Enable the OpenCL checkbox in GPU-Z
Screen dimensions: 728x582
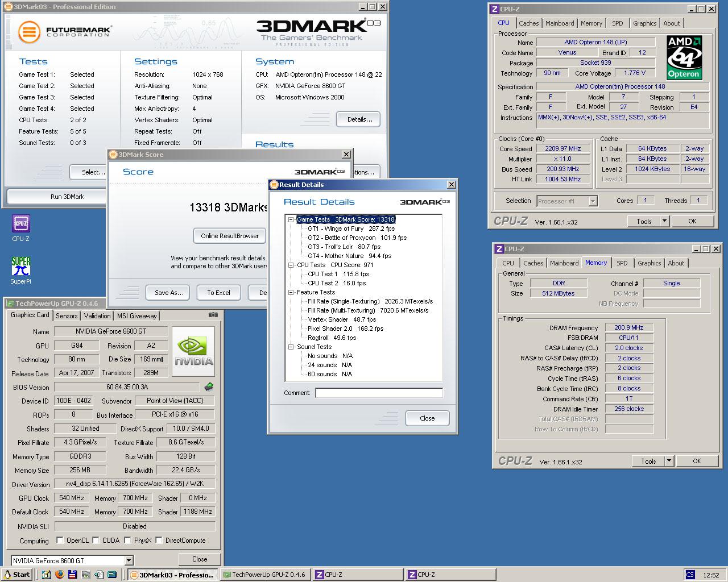[x=60, y=540]
